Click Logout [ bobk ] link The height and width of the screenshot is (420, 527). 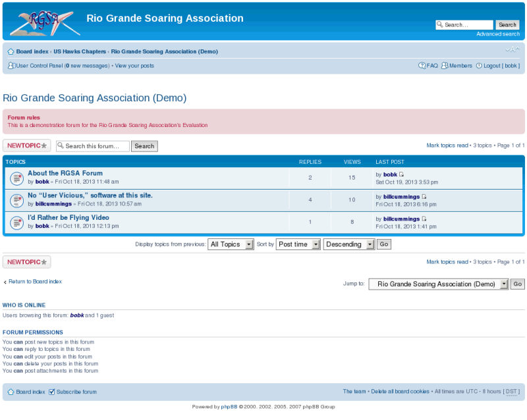pos(502,66)
